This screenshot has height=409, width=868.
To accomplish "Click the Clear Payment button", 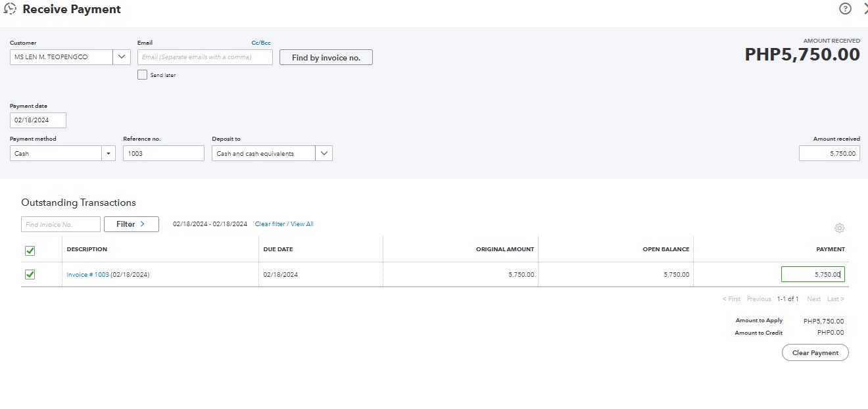I will pos(815,353).
